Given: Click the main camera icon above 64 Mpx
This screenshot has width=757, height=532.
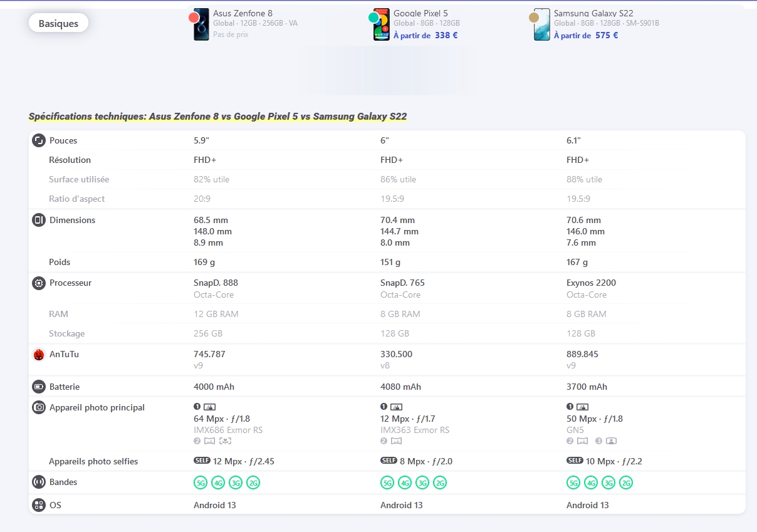Looking at the screenshot, I should pyautogui.click(x=210, y=407).
